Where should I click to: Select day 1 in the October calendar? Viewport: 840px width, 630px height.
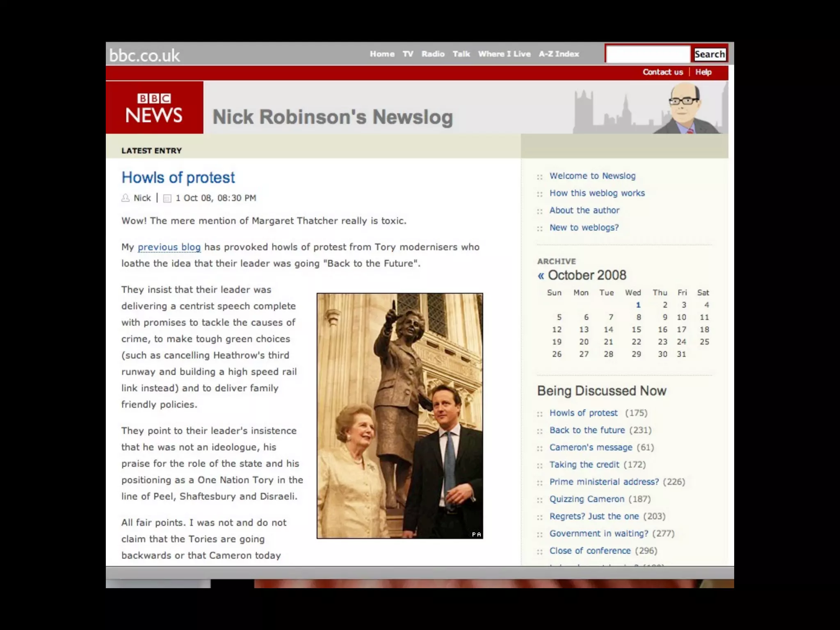638,305
